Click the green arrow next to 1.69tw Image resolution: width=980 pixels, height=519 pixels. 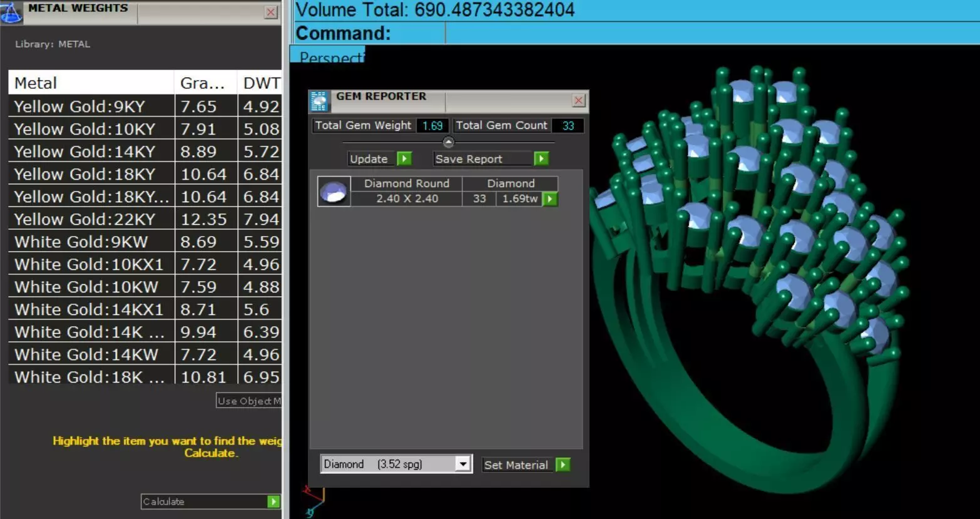[x=549, y=199]
